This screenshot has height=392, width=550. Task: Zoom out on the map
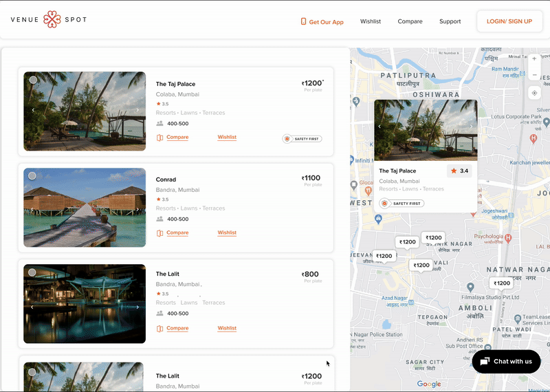pyautogui.click(x=534, y=75)
